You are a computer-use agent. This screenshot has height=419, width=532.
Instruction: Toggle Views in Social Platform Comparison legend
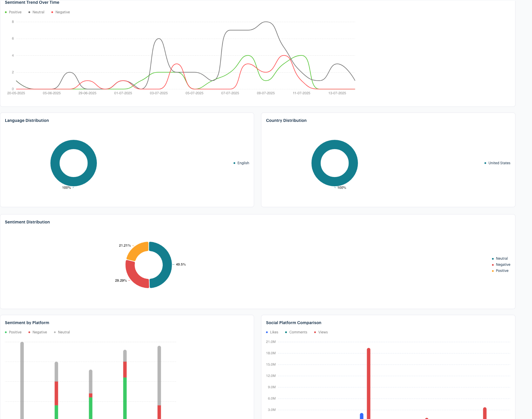[x=321, y=332]
